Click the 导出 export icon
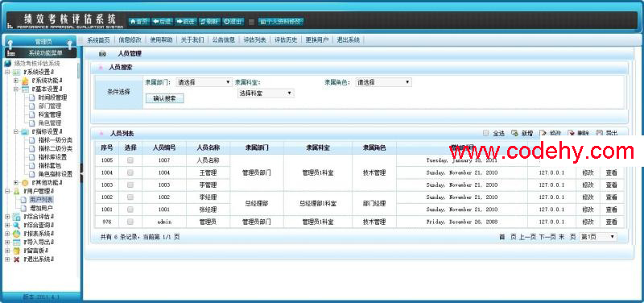The width and height of the screenshot is (644, 303). click(600, 133)
